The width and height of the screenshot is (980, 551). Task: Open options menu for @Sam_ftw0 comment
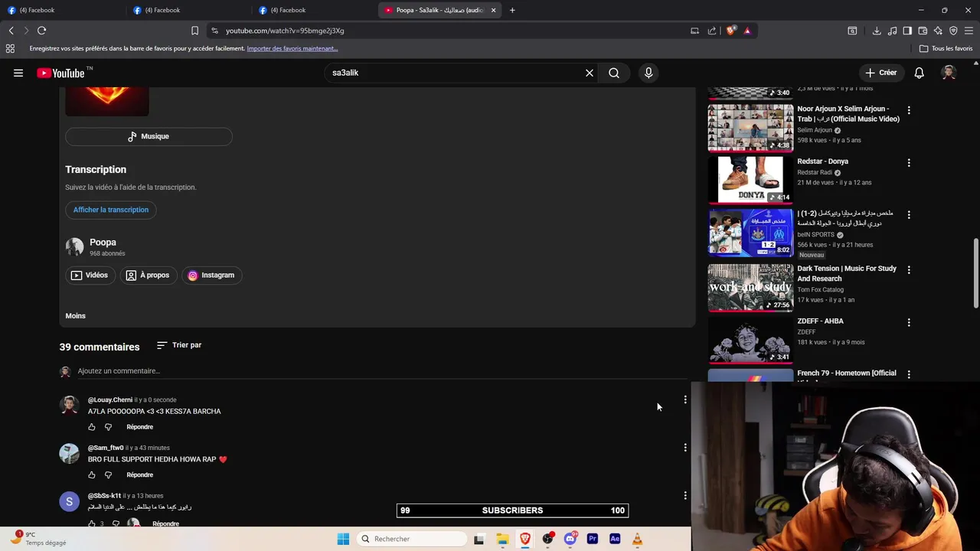[x=685, y=448]
